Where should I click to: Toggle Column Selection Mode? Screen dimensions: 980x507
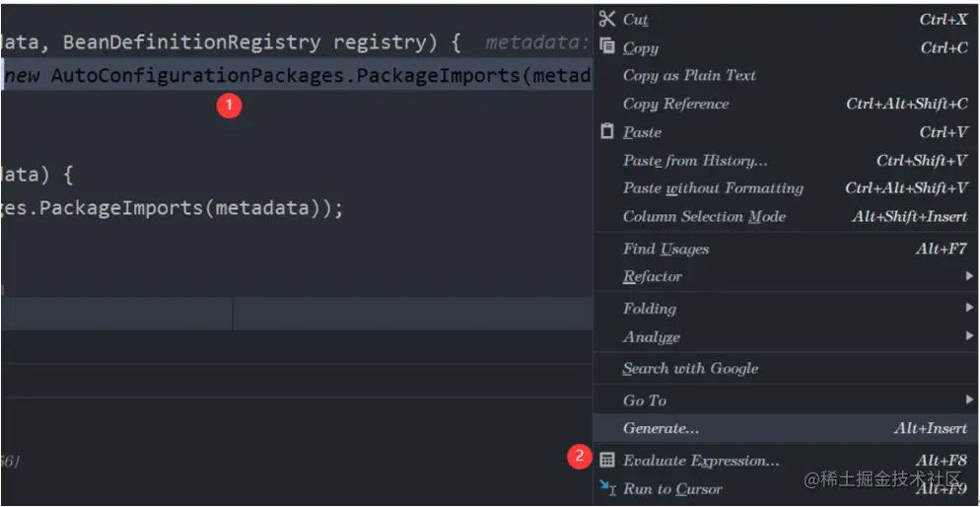click(x=704, y=217)
